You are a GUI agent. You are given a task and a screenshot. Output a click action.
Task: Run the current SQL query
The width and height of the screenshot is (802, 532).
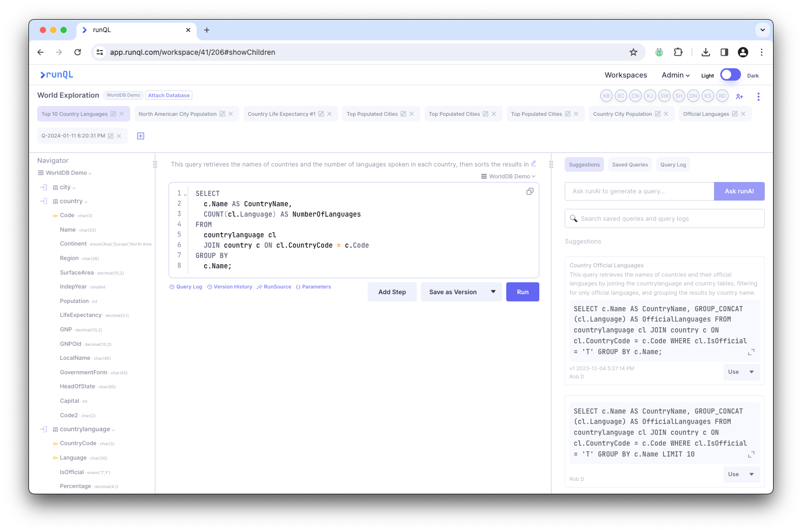pos(522,292)
